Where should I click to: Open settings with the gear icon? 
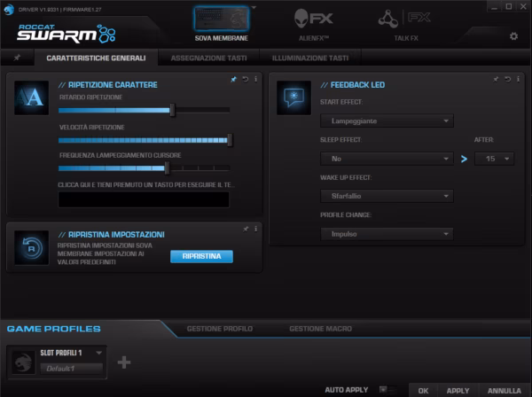tap(513, 36)
